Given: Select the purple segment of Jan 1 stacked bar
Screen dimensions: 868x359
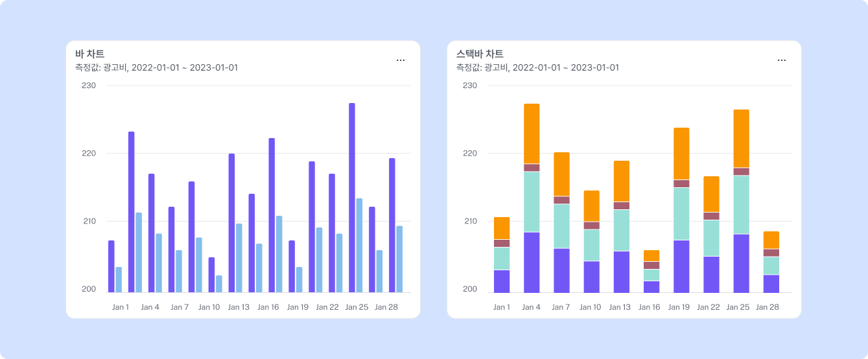Looking at the screenshot, I should point(502,281).
